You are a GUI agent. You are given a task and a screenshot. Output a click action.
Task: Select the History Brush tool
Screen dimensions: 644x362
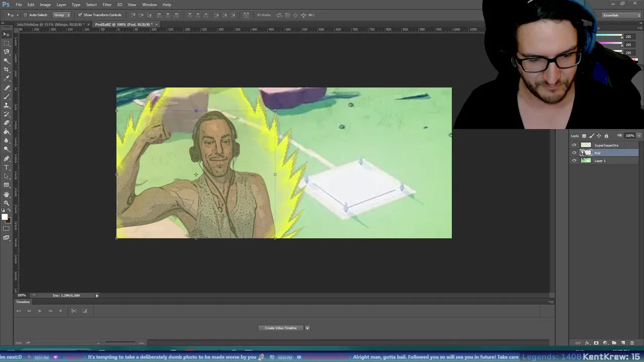click(7, 114)
